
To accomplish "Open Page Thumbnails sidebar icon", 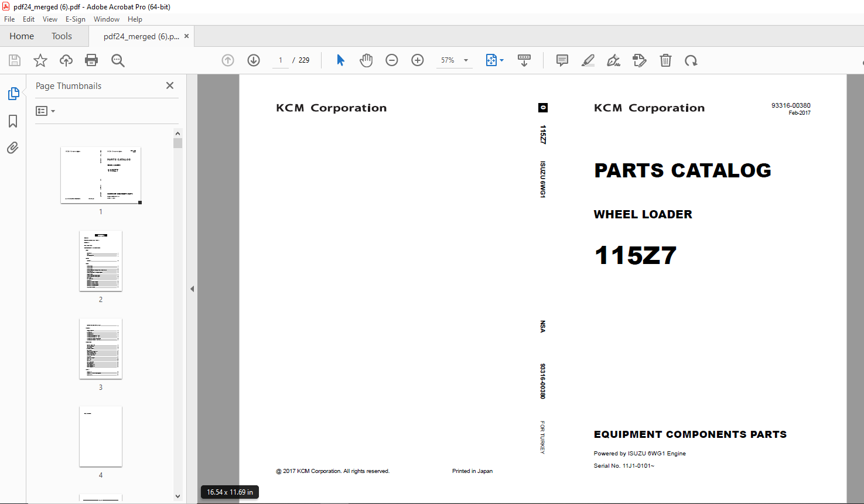I will click(13, 94).
